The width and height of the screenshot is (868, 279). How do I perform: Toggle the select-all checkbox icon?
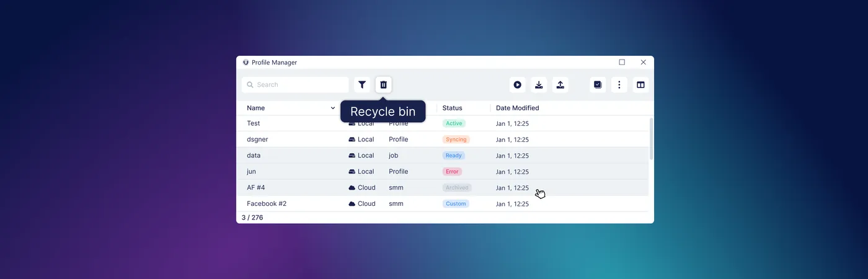(x=598, y=85)
